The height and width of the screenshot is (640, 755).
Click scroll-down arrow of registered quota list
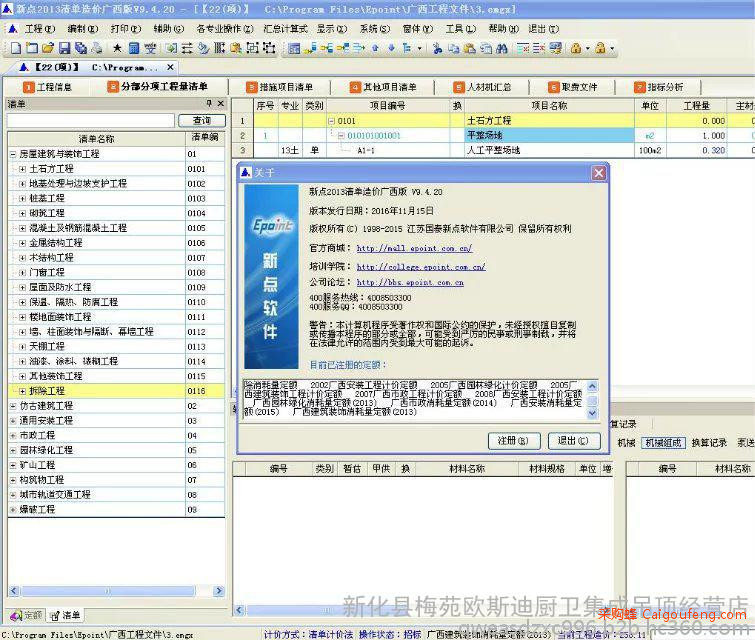coord(592,413)
